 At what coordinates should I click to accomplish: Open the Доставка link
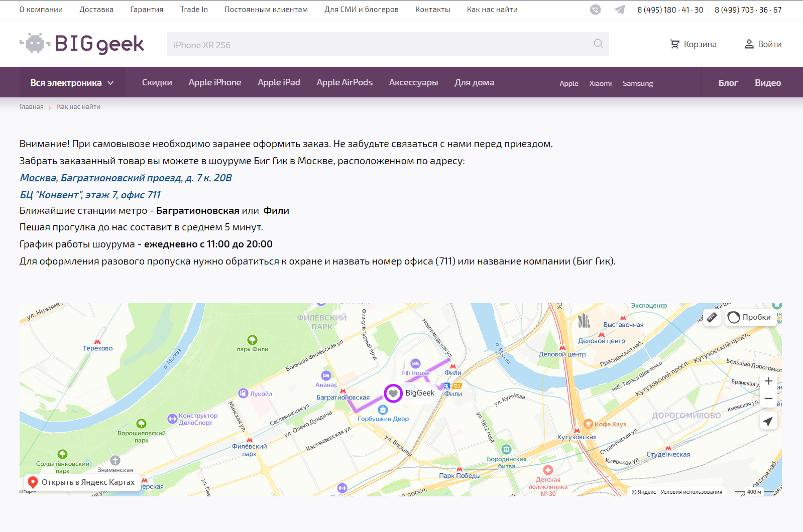[x=96, y=10]
